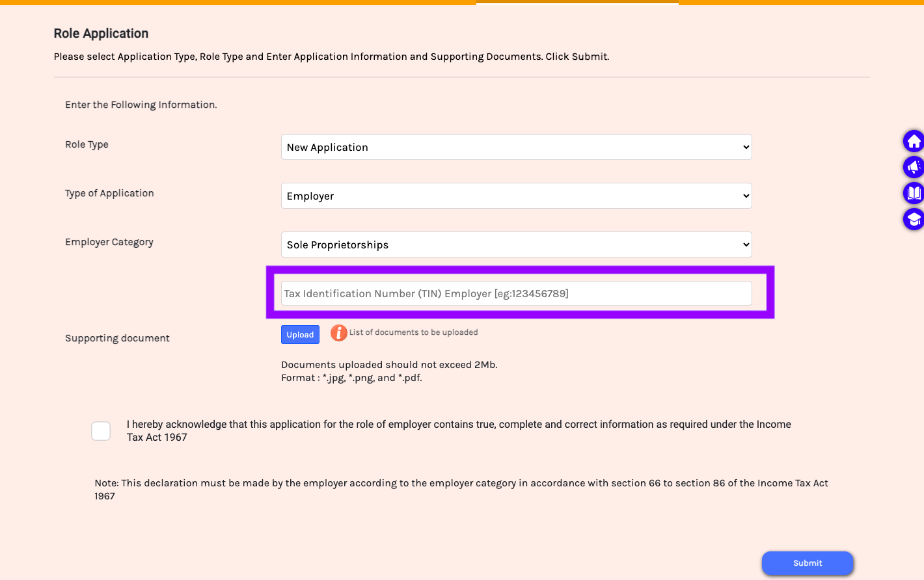924x580 pixels.
Task: Click the 'Enter the Following Information.' text
Action: pos(141,105)
